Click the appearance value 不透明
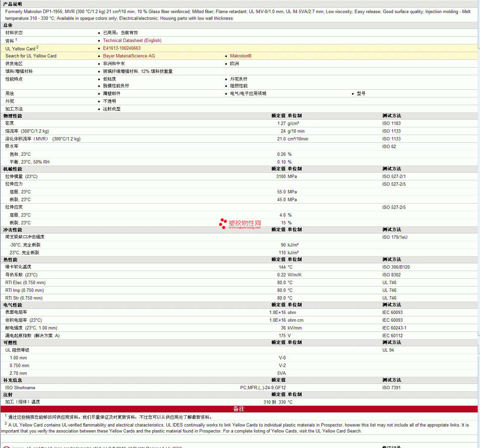 pos(110,101)
